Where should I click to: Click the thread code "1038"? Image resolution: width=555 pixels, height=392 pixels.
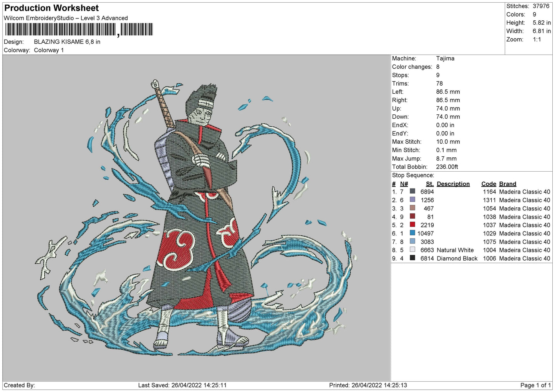[490, 217]
